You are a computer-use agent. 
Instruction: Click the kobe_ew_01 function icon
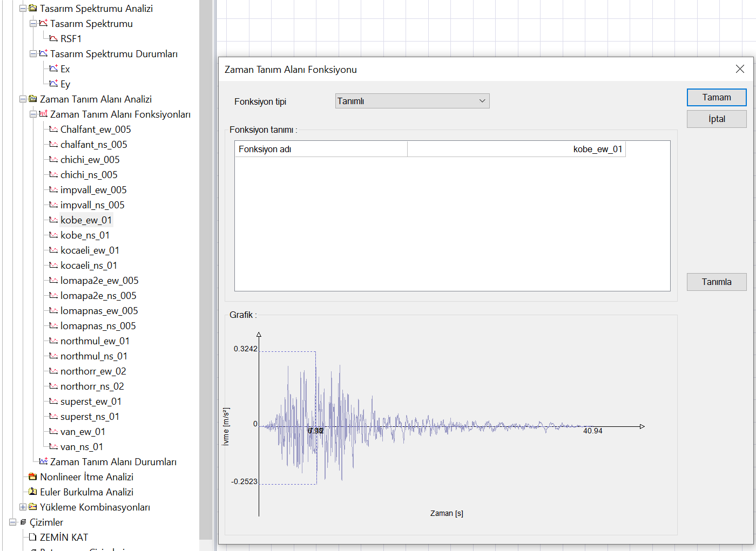click(53, 220)
